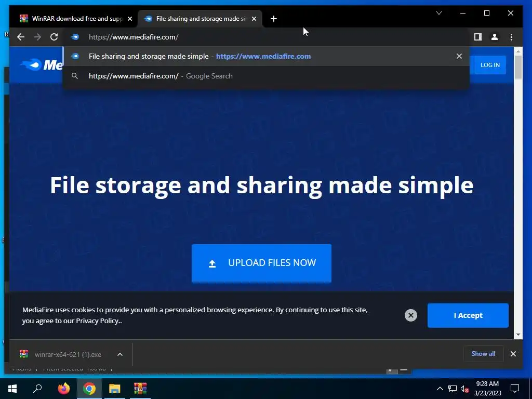Select the mediafire.com autocomplete suggestion

click(x=266, y=56)
